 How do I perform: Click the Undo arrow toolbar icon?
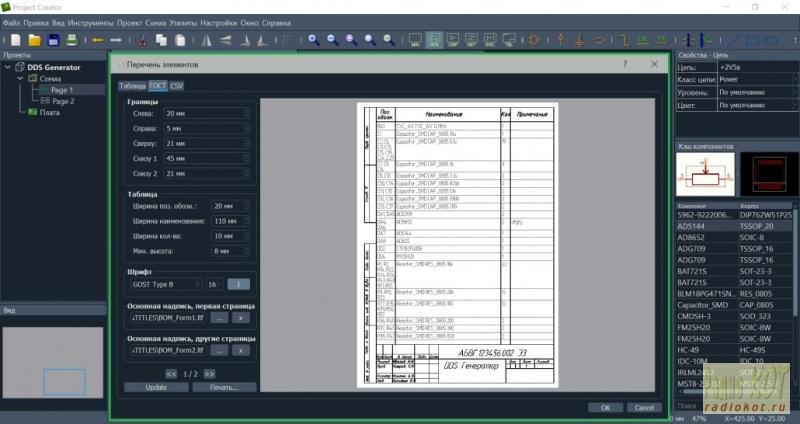coord(98,40)
